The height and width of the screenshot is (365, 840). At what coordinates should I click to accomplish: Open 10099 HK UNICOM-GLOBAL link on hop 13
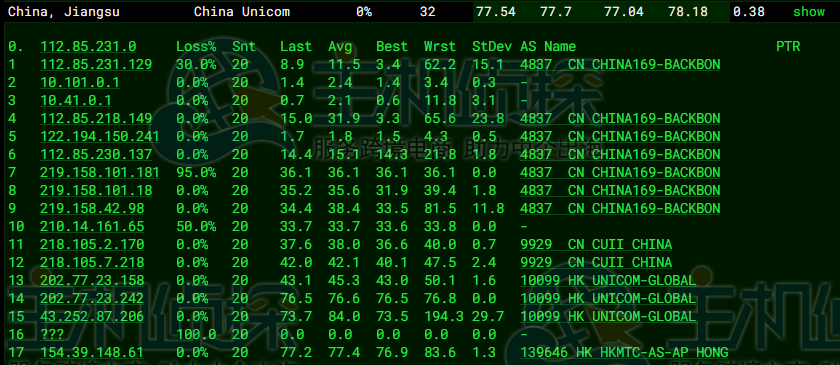pos(608,281)
